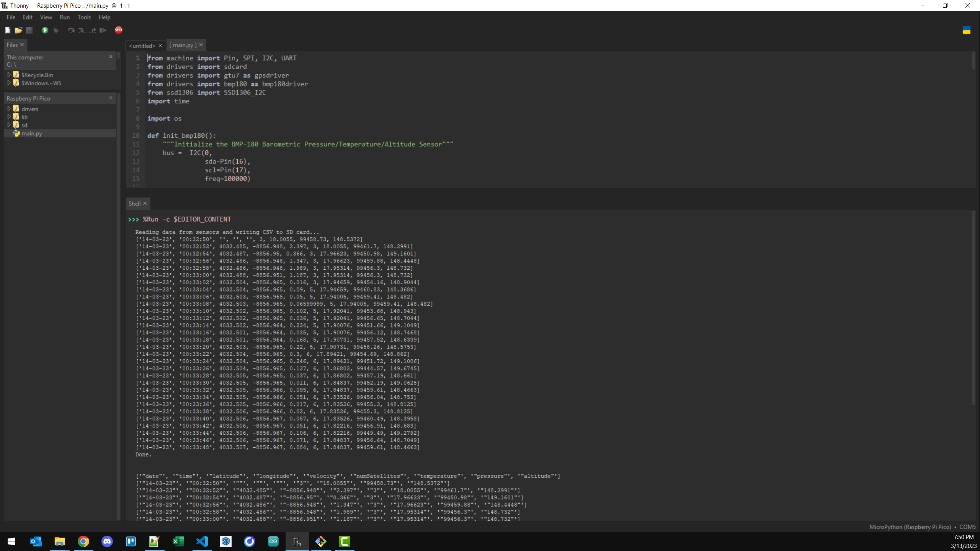980x551 pixels.
Task: Expand the lib folder on Pico
Action: coord(9,117)
